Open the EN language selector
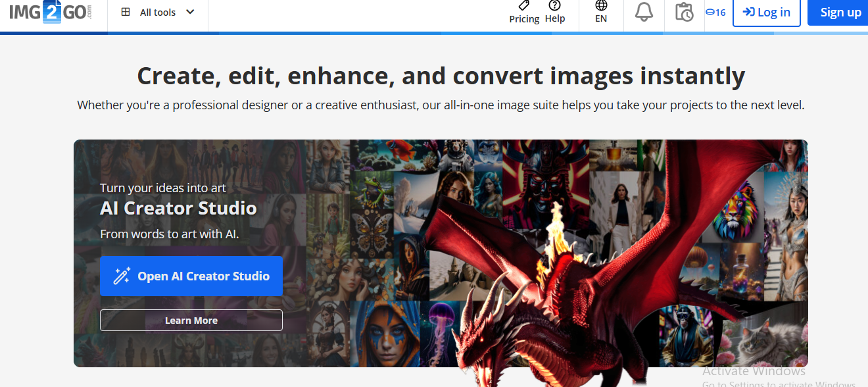 point(601,19)
